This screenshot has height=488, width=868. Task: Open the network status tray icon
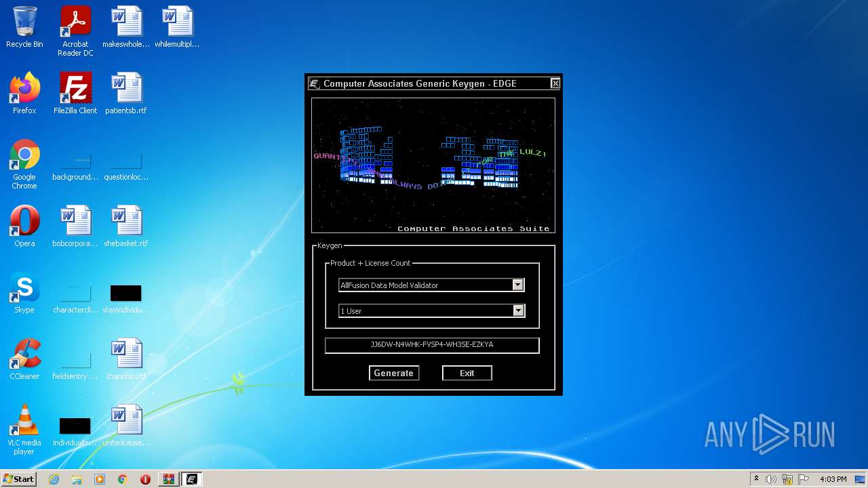787,479
